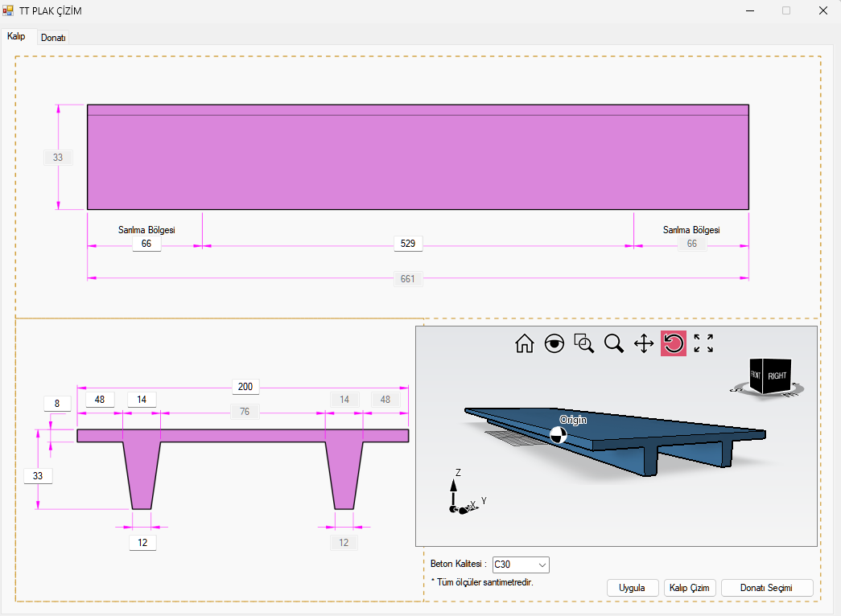This screenshot has width=841, height=616.
Task: Click the flange thickness 8 field
Action: point(57,403)
